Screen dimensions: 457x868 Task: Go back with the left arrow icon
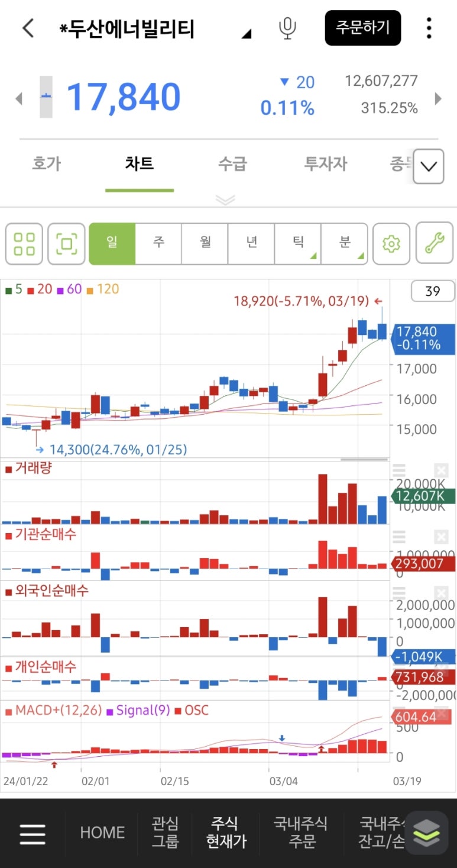[28, 28]
